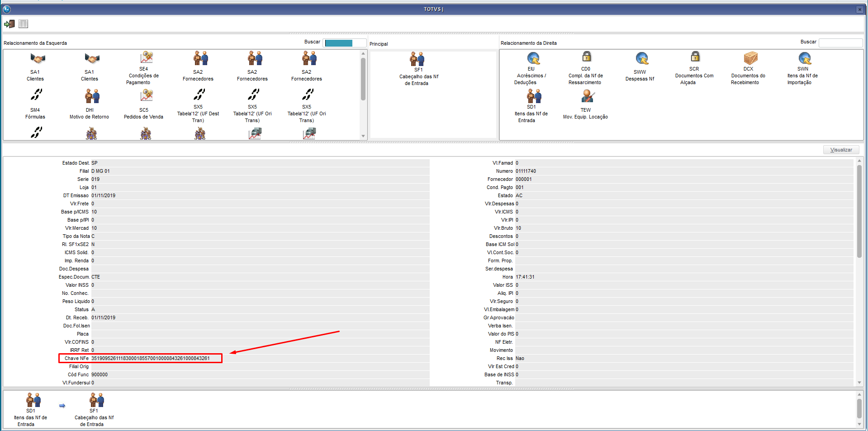Click the right relationship Buscar field

click(840, 43)
